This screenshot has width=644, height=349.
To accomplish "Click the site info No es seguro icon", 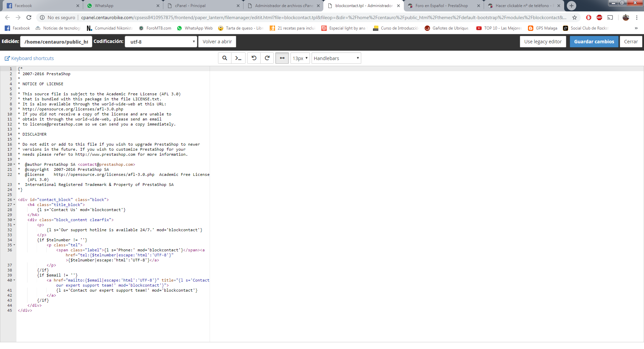I will 42,17.
